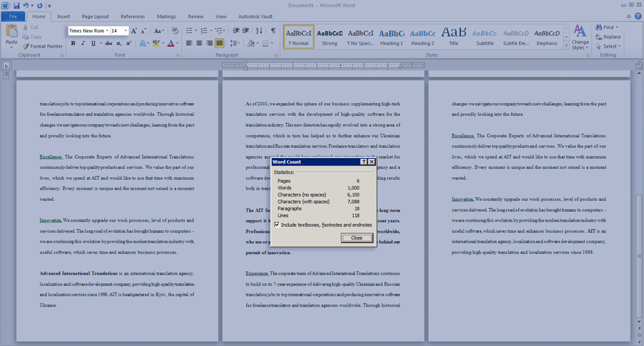The height and width of the screenshot is (346, 644).
Task: Clear formatting icon
Action: coord(175,31)
